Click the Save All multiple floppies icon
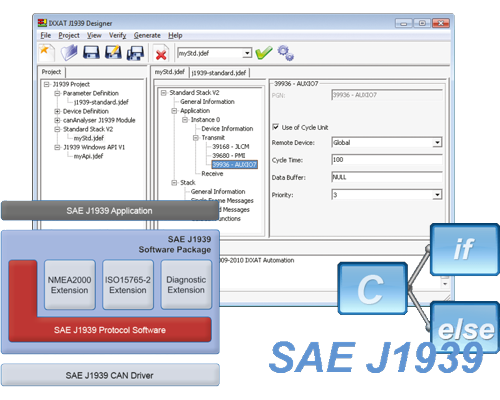The width and height of the screenshot is (500, 400). (x=135, y=53)
